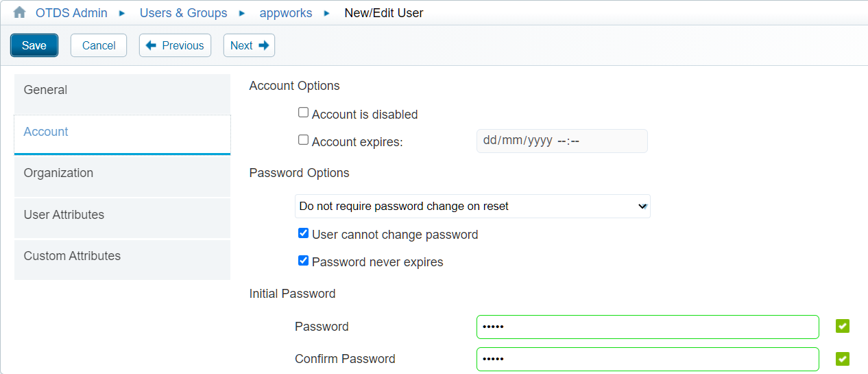This screenshot has width=868, height=374.
Task: Tick the Account expires checkbox
Action: (303, 140)
